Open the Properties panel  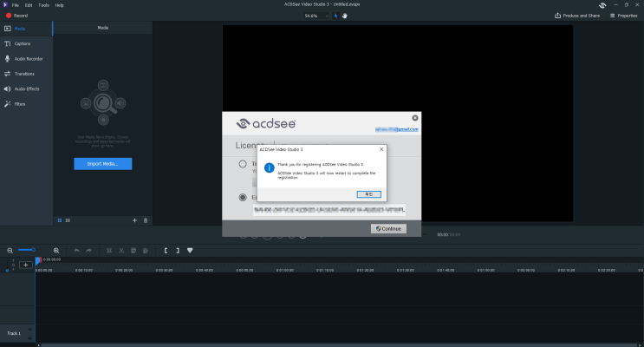(x=623, y=16)
